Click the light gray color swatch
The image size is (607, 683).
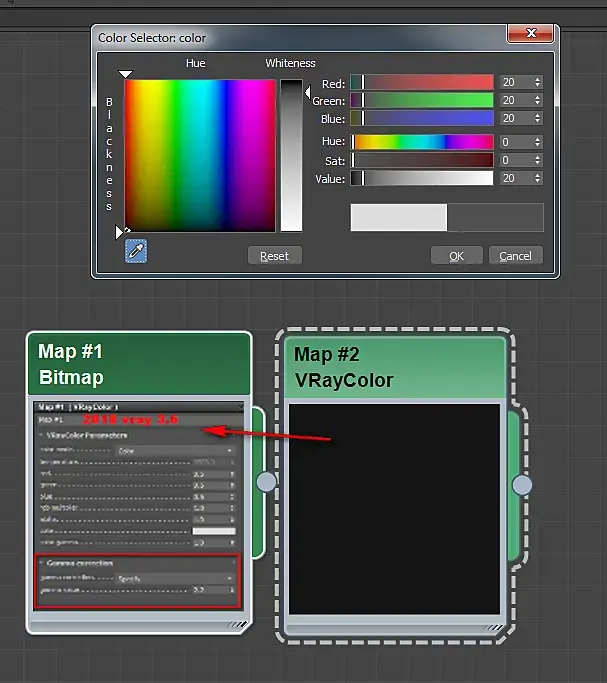tap(399, 217)
